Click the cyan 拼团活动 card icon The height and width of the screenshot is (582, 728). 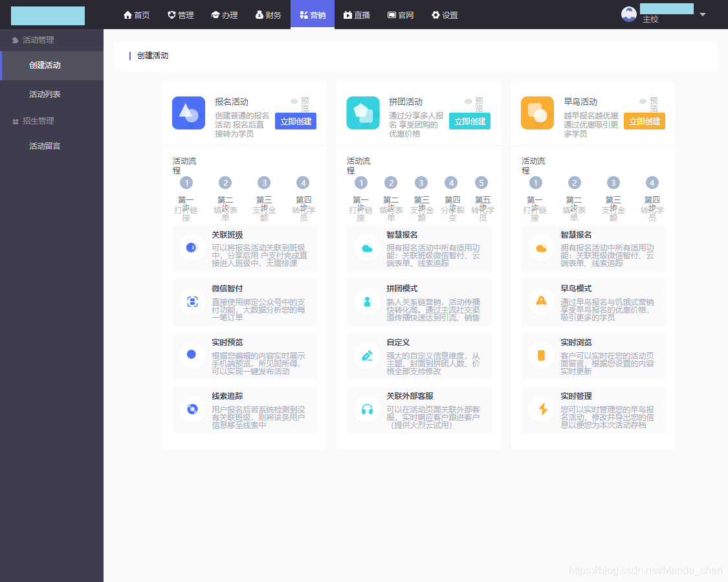point(363,113)
